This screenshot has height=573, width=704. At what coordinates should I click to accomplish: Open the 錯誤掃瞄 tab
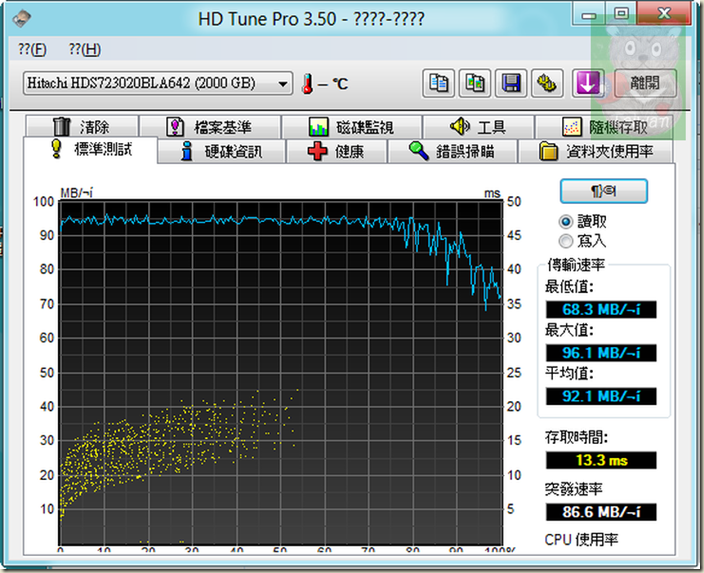pyautogui.click(x=465, y=152)
